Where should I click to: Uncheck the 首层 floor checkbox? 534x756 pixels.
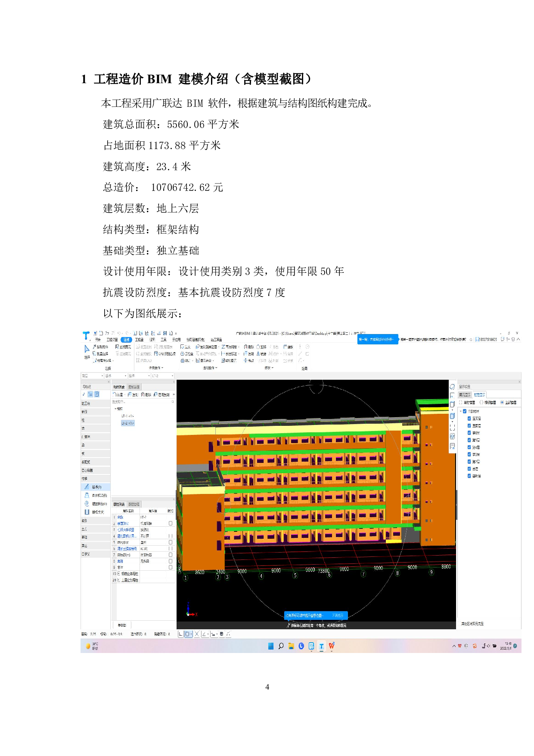coord(469,469)
